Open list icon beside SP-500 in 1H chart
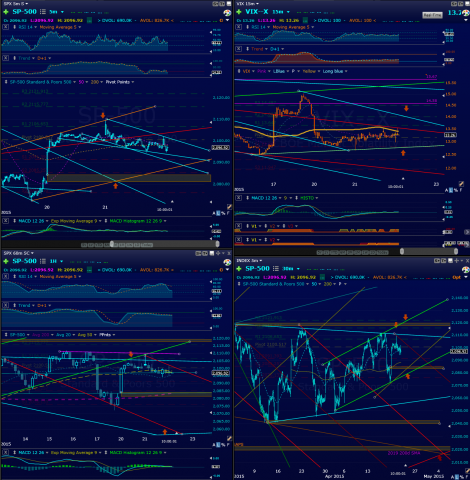 (43, 261)
